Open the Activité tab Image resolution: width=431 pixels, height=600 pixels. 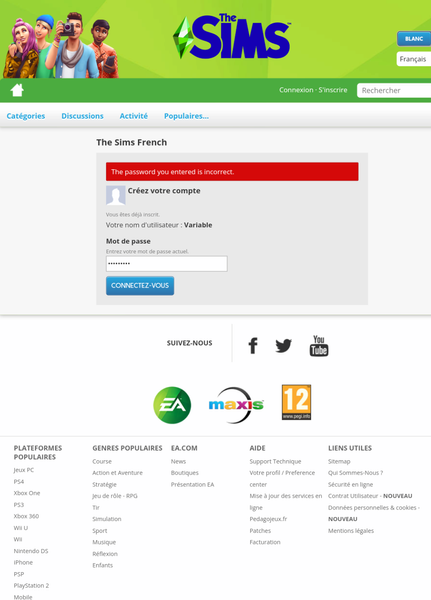(134, 116)
